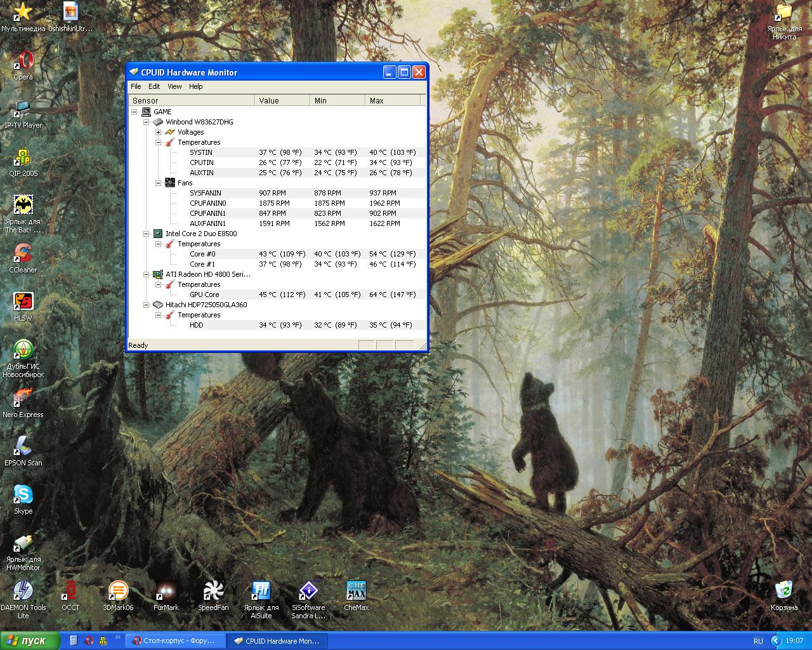Open 3DMark06 desktop icon
Viewport: 812px width, 650px height.
point(118,592)
